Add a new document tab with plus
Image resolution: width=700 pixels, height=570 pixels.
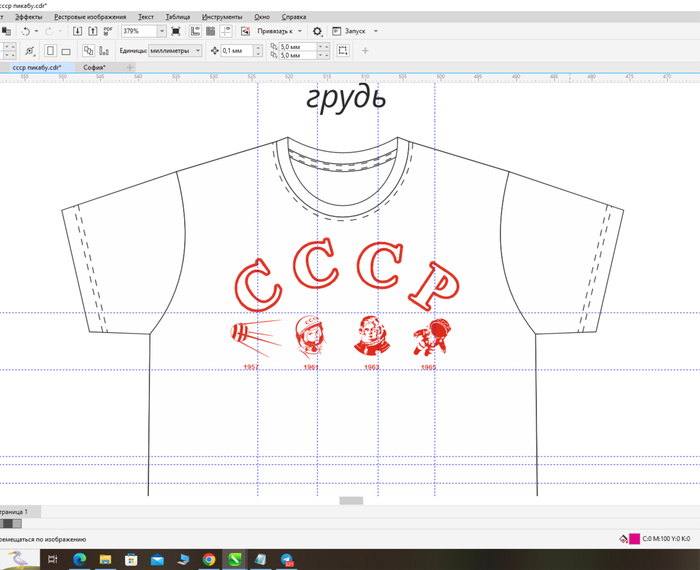[129, 67]
